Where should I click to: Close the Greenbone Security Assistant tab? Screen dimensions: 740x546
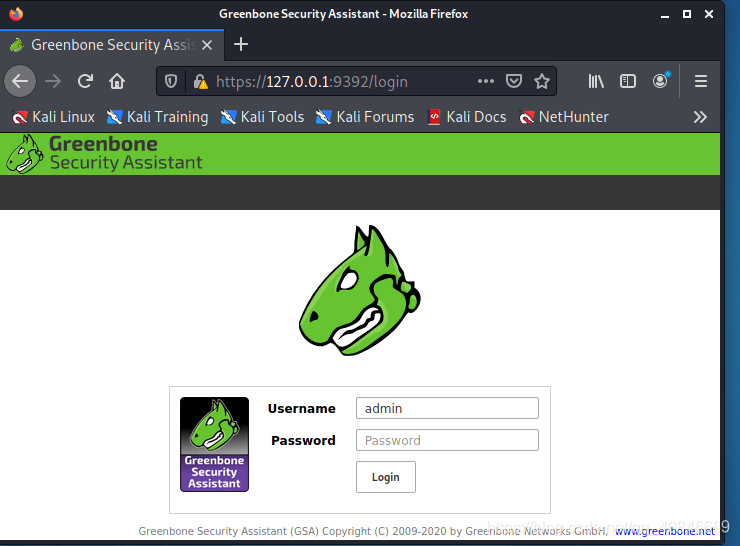point(207,45)
